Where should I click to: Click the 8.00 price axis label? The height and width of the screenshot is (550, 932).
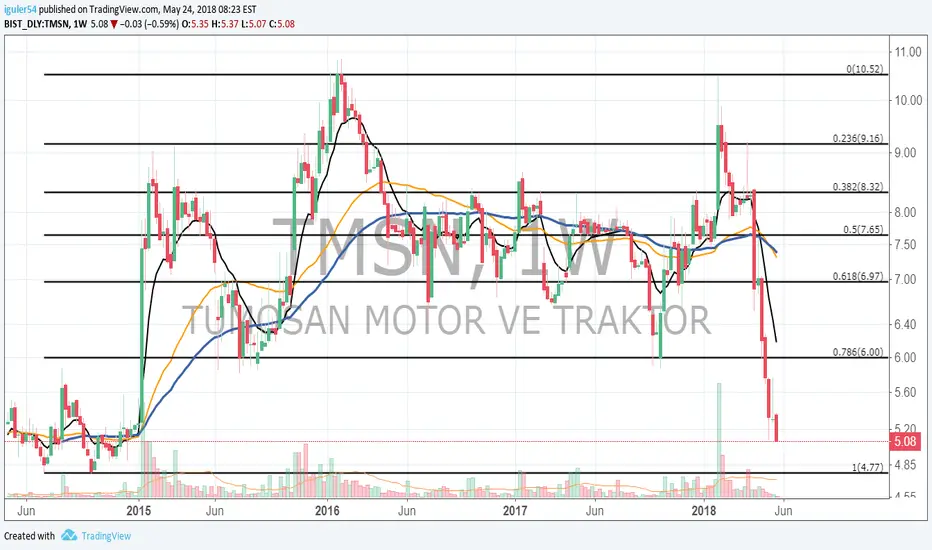pyautogui.click(x=905, y=212)
